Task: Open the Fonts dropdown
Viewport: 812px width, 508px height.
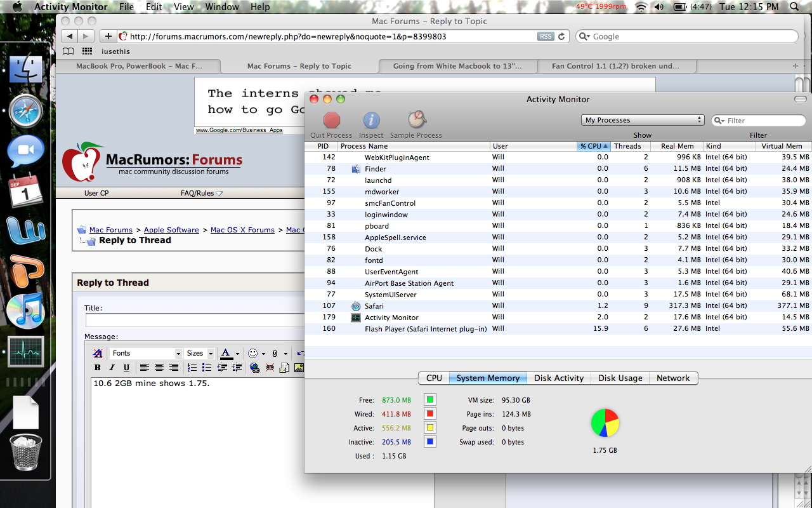Action: [146, 353]
